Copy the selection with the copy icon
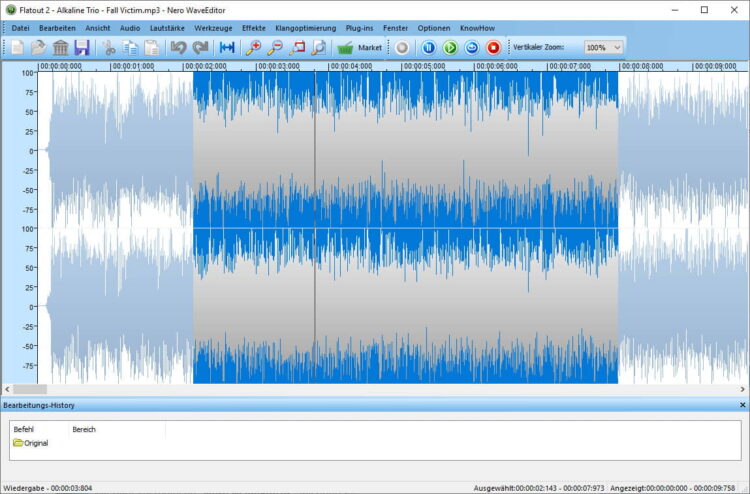Image resolution: width=750 pixels, height=494 pixels. 130,47
